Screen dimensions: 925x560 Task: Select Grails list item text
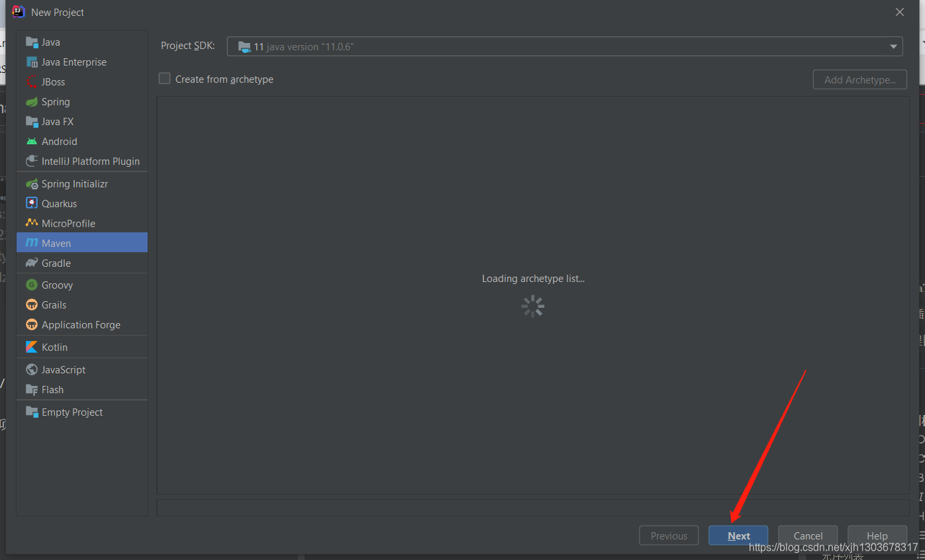point(54,305)
